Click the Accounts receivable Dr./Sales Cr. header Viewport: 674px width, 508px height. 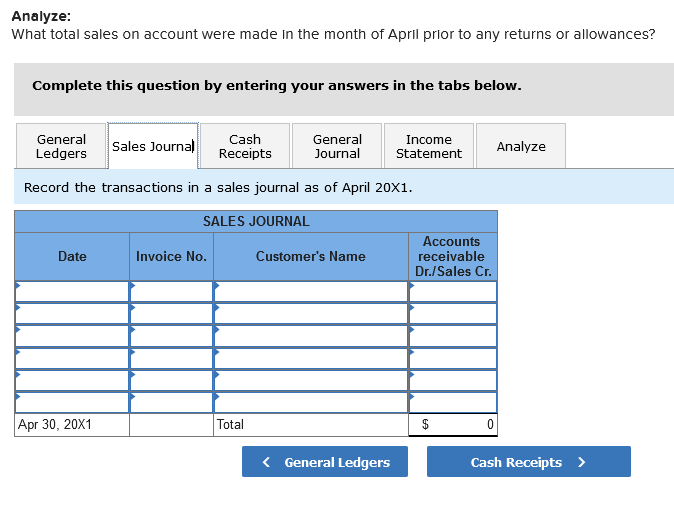click(x=453, y=257)
